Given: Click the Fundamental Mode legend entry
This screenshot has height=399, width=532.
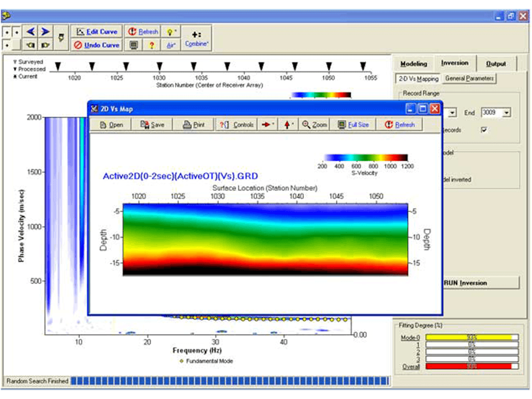Looking at the screenshot, I should pos(206,361).
